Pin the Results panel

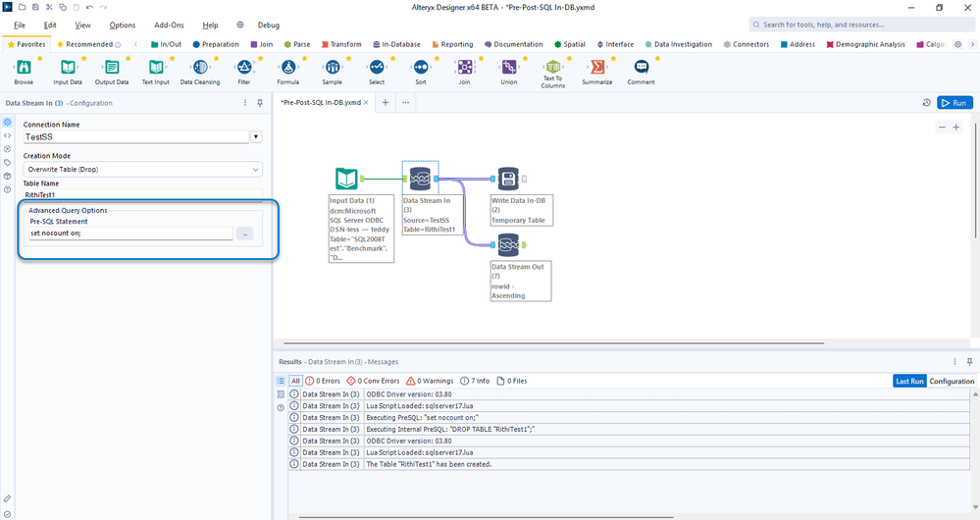(969, 362)
